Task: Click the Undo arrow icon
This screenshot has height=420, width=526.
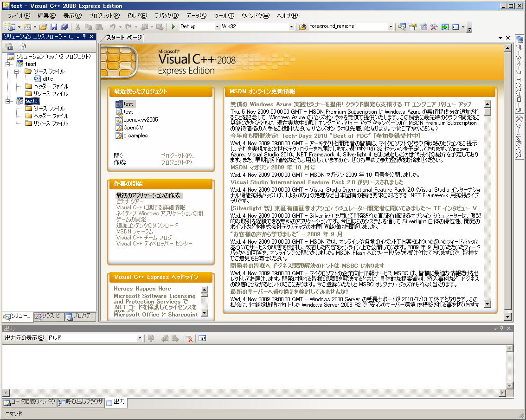Action: point(112,26)
